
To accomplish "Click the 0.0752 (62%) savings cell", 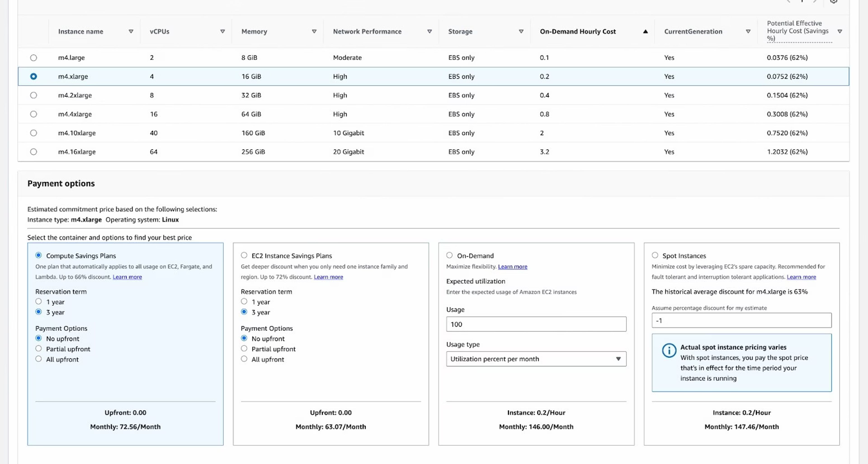I will pos(787,76).
